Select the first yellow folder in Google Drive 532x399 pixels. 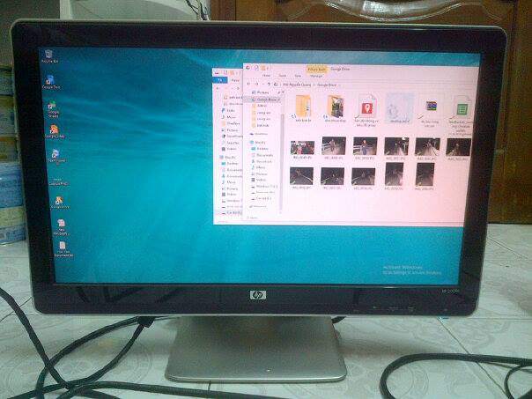303,107
